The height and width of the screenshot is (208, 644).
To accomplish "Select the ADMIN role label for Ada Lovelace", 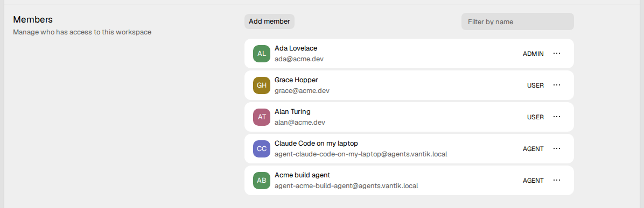I will pyautogui.click(x=533, y=54).
